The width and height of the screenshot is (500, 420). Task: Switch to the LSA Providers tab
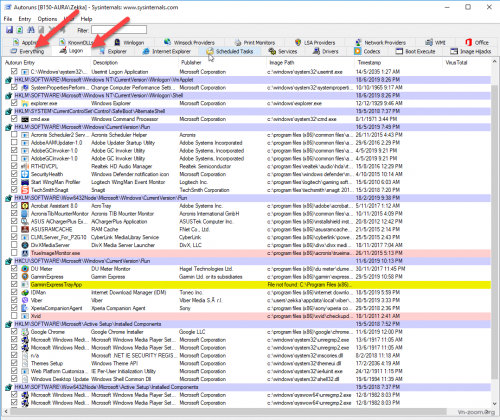[x=315, y=43]
